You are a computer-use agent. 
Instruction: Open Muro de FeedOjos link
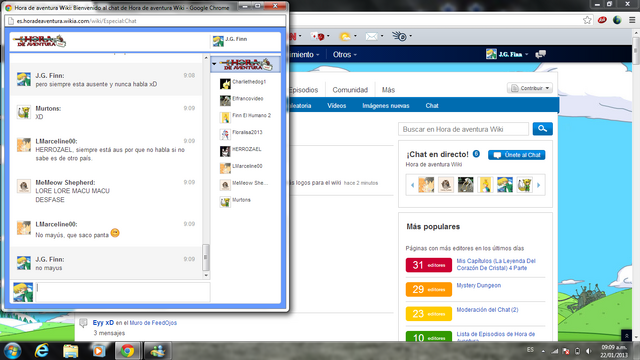[x=153, y=323]
